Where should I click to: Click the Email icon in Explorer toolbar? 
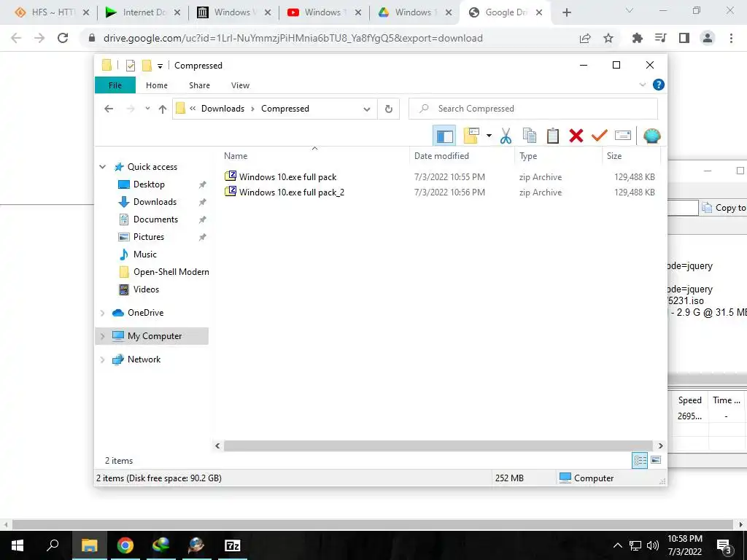point(623,136)
